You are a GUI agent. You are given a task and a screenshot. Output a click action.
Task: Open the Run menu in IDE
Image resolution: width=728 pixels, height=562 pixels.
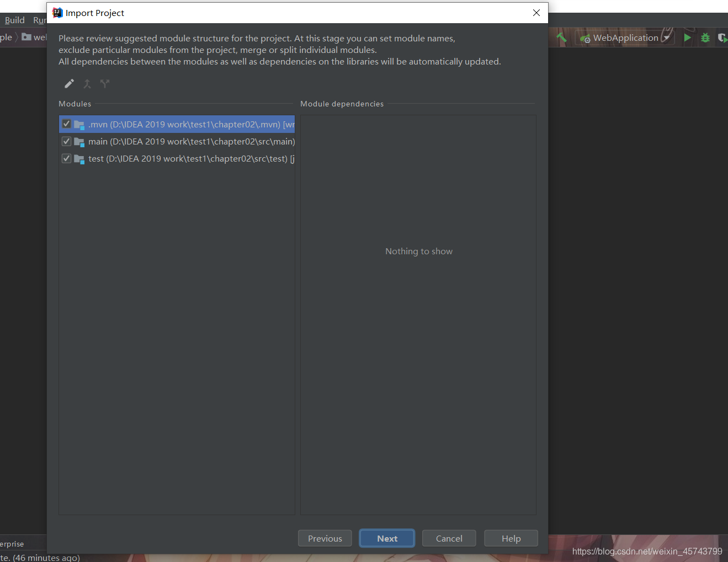tap(40, 20)
